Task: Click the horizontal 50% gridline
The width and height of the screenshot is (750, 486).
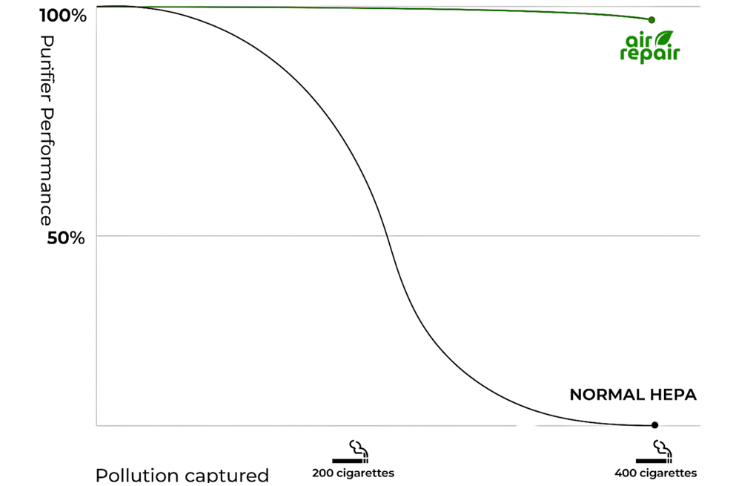Action: coord(550,237)
